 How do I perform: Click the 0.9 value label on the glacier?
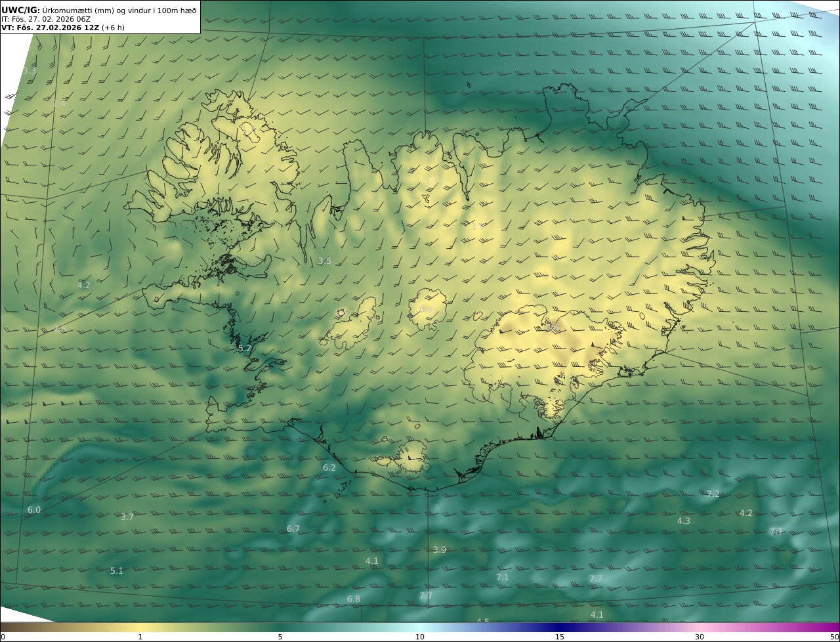point(426,310)
